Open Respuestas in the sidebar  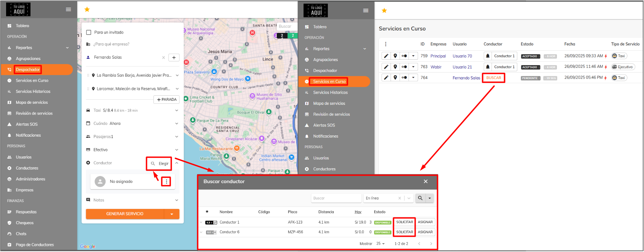pos(26,212)
